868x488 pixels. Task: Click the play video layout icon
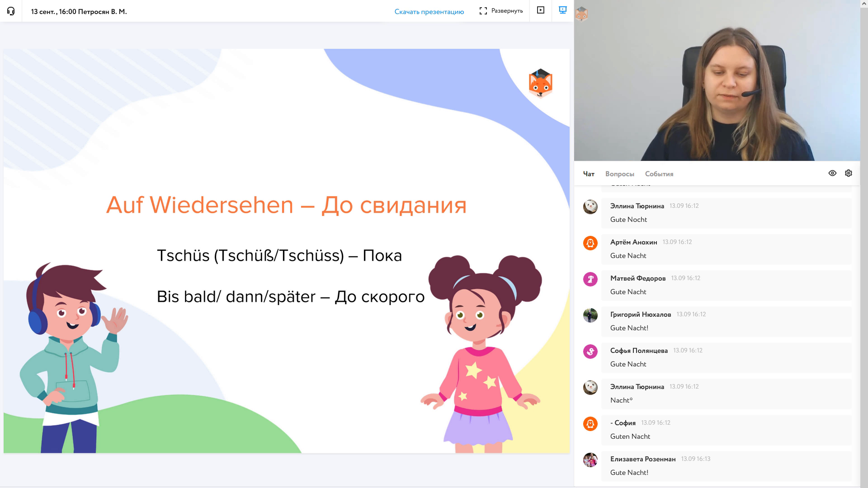click(x=540, y=10)
